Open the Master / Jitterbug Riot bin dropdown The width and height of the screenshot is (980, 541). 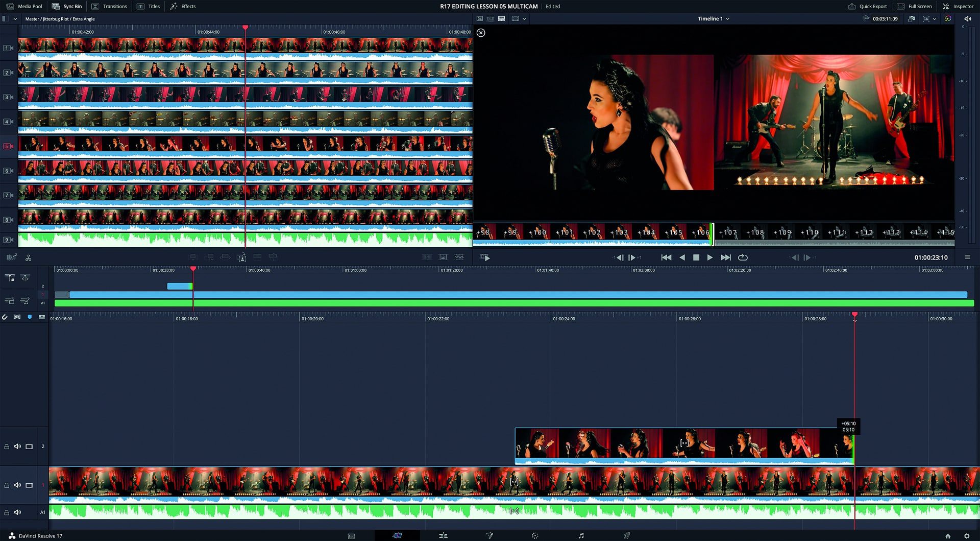14,18
